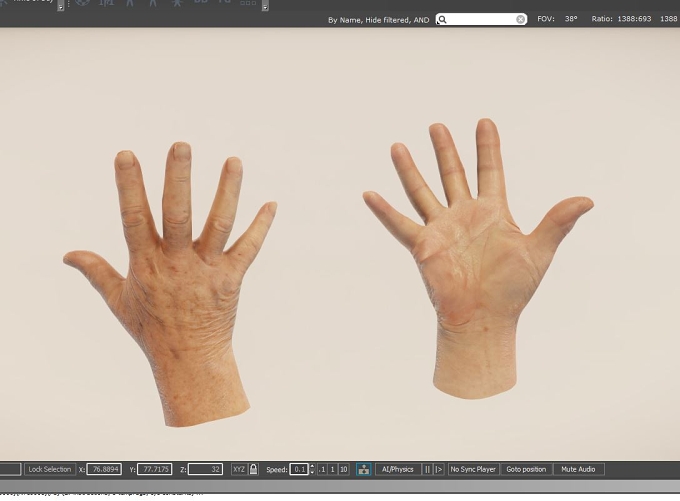Clear the viewport search field
The height and width of the screenshot is (501, 680).
(520, 19)
